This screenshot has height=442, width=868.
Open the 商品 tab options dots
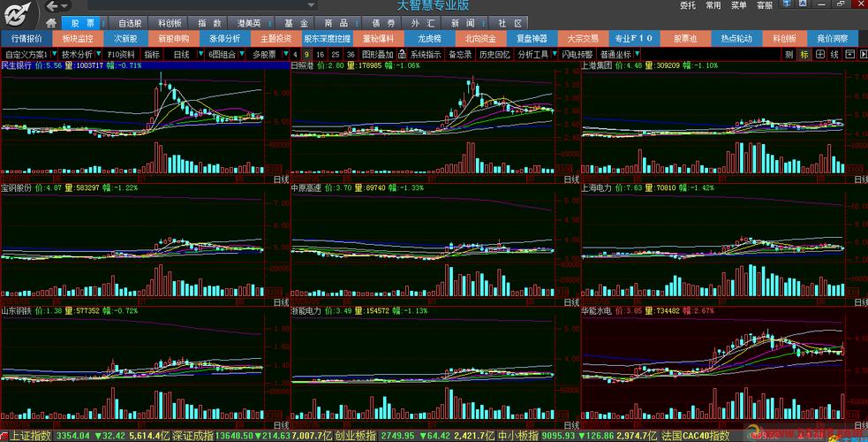(357, 23)
